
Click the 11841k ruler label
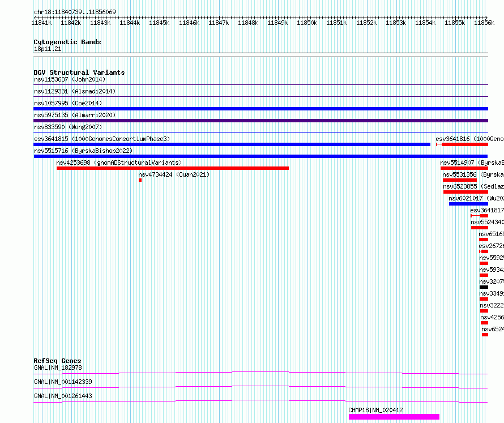(x=41, y=23)
